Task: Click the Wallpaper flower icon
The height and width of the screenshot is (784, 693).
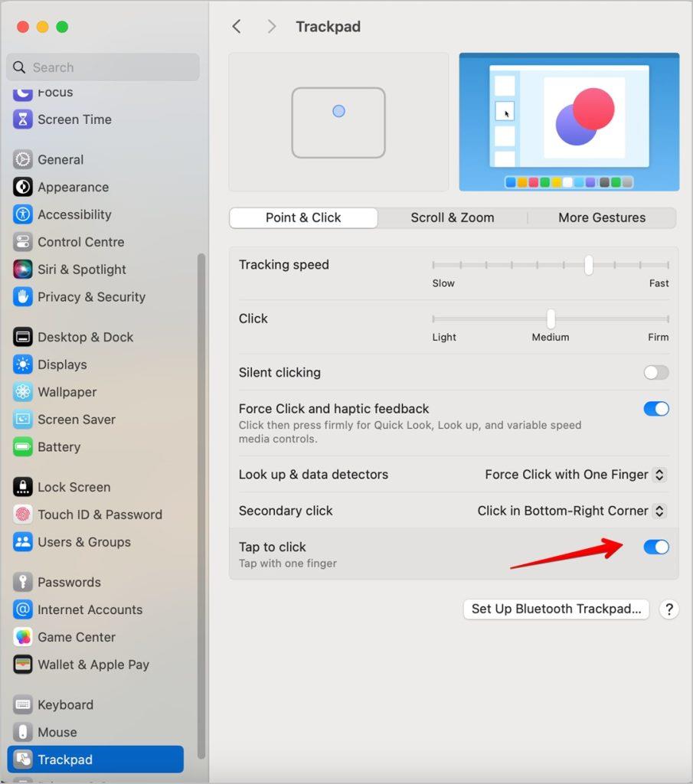Action: tap(22, 392)
